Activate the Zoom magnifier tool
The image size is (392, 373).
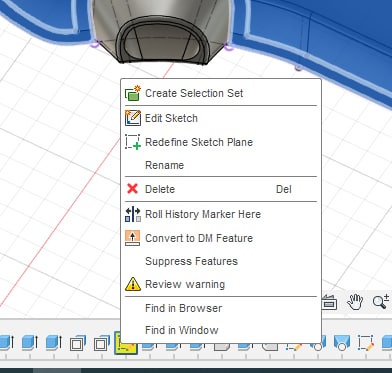pos(381,302)
